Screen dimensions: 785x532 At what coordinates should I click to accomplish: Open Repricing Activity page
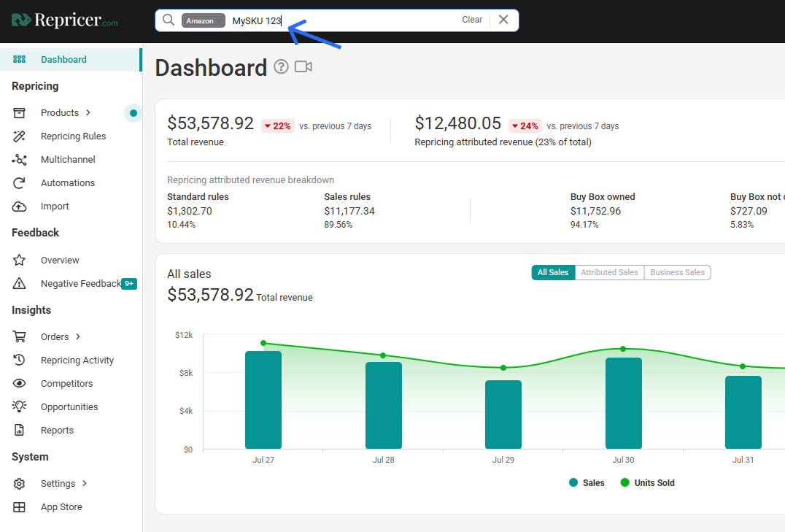[x=77, y=361]
